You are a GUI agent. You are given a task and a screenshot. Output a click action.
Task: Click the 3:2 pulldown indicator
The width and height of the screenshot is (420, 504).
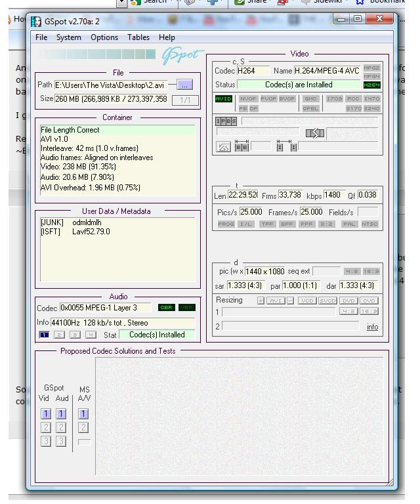coord(326,224)
